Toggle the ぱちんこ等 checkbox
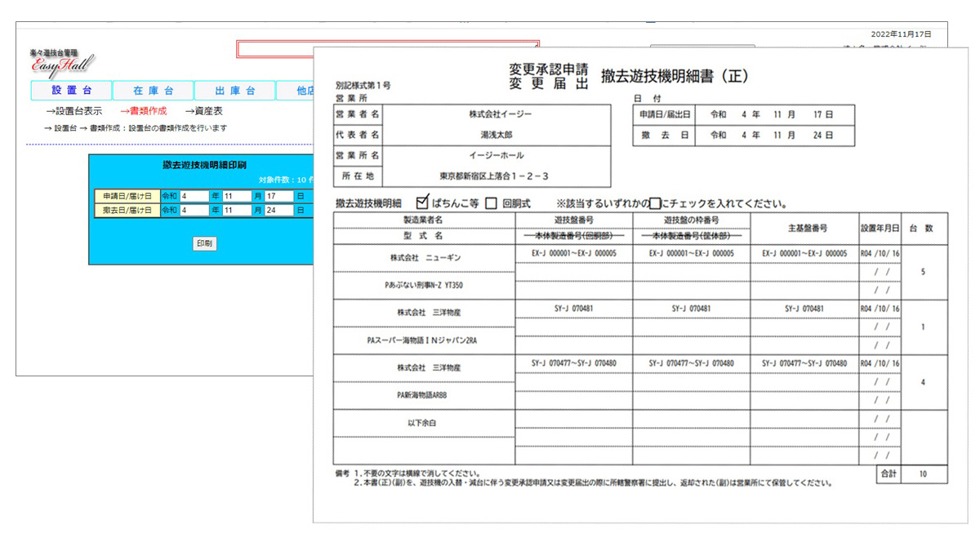This screenshot has height=547, width=980. [423, 202]
